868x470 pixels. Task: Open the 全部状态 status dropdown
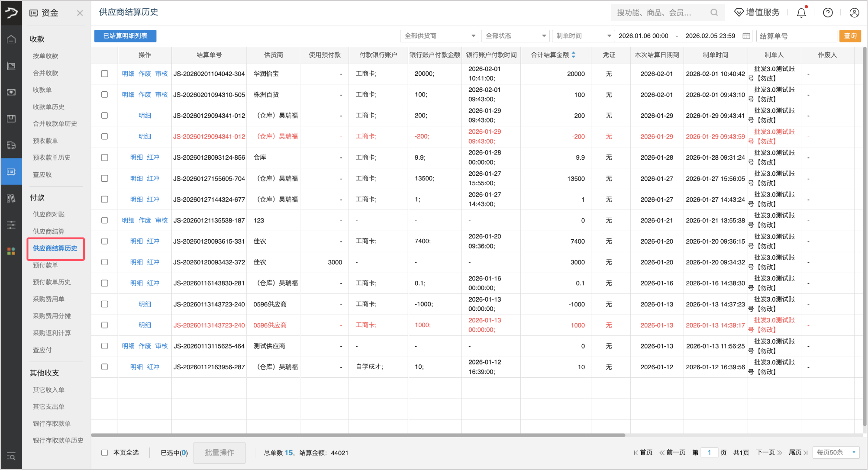(x=515, y=36)
